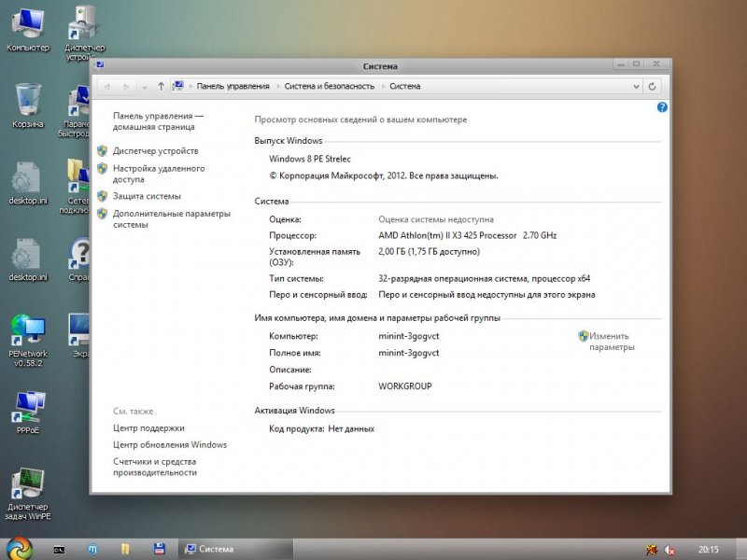This screenshot has height=560, width=747.
Task: Expand chevron after Панель управления breadcrumb
Action: (x=277, y=86)
